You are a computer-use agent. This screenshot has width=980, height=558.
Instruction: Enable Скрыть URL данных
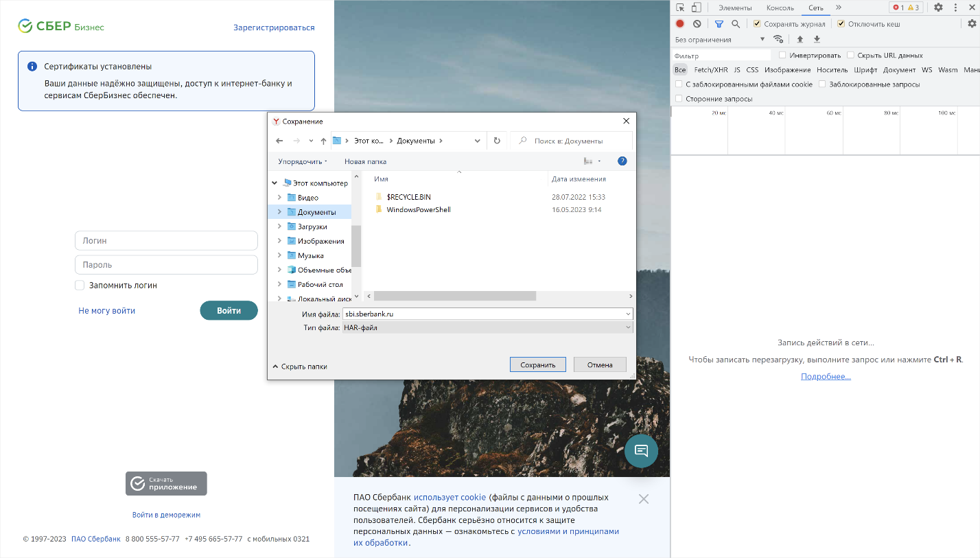pyautogui.click(x=850, y=55)
